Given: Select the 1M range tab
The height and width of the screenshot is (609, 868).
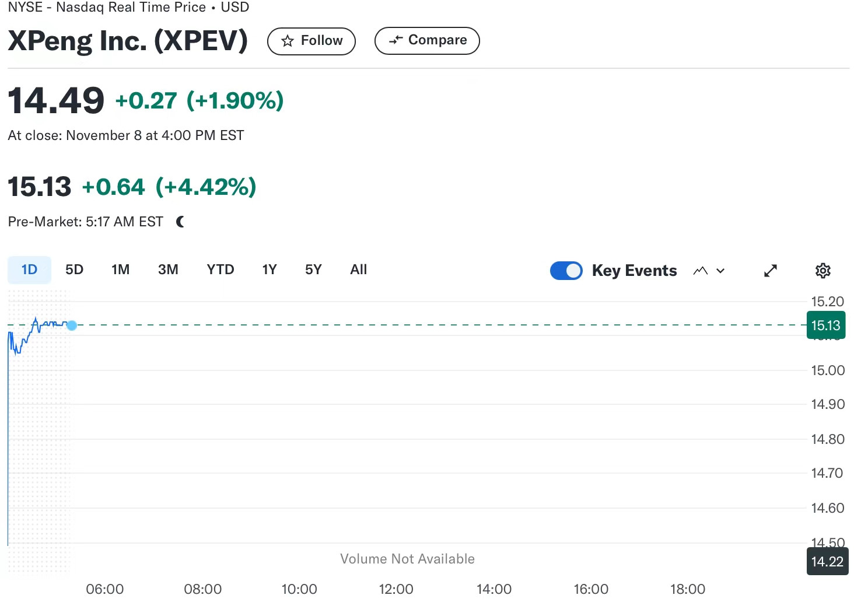Looking at the screenshot, I should [121, 269].
